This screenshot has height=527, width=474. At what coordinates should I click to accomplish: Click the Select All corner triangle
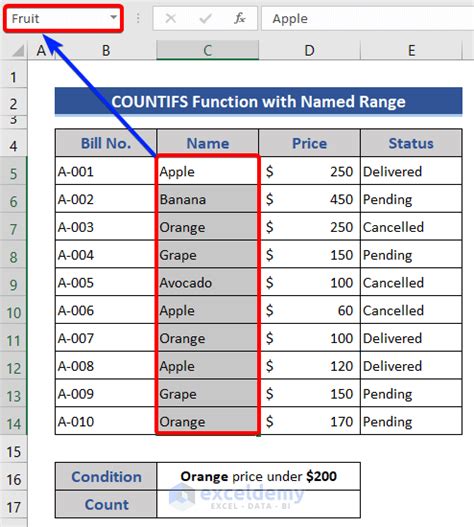pos(18,50)
